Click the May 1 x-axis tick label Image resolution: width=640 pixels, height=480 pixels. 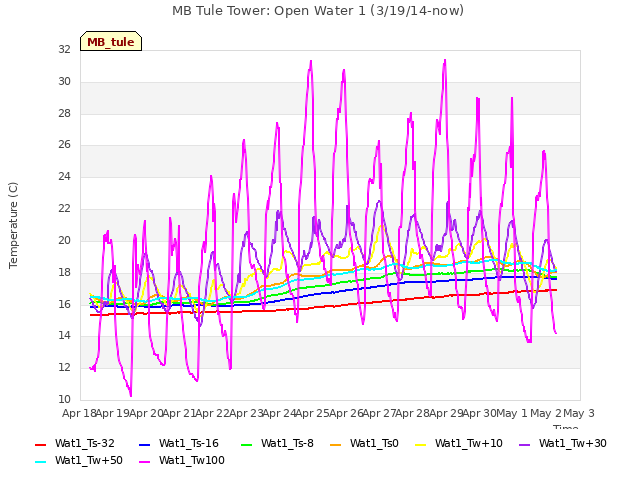512,413
